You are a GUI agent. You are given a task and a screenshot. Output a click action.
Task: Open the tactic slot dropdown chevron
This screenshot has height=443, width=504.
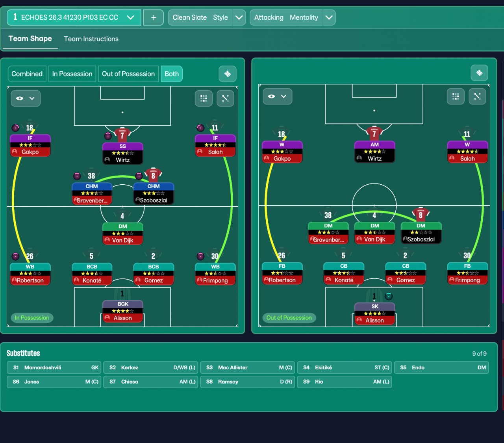click(x=131, y=17)
